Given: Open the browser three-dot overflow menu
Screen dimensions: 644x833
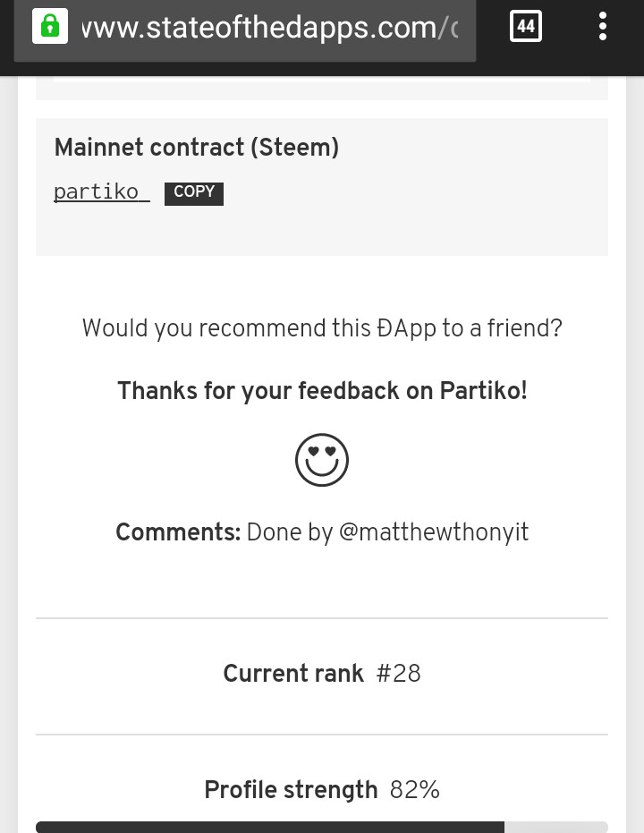Looking at the screenshot, I should 603,26.
